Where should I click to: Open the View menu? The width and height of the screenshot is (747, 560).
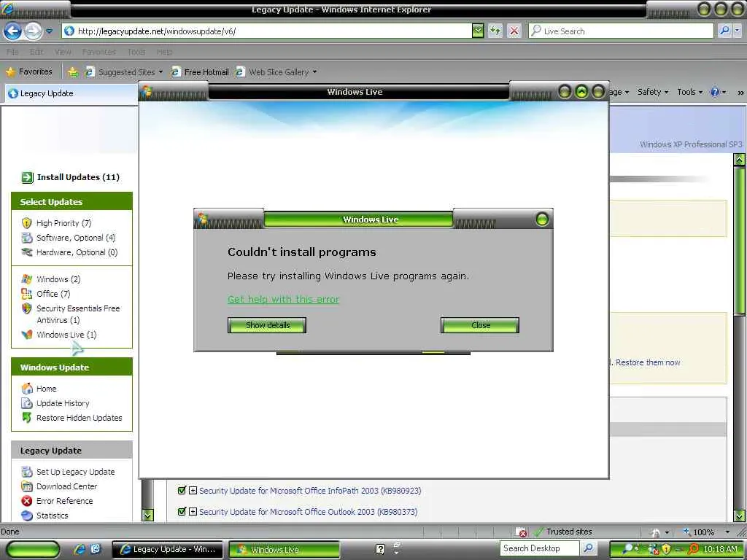pyautogui.click(x=63, y=52)
